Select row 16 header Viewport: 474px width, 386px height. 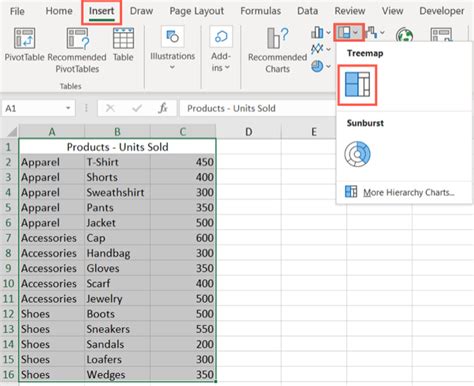pyautogui.click(x=9, y=374)
